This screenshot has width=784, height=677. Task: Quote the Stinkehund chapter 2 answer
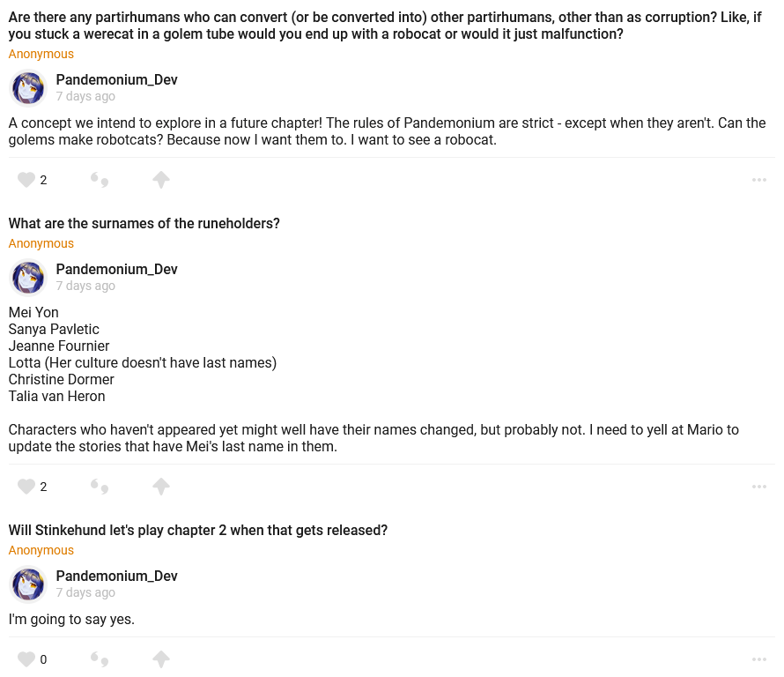(x=100, y=659)
